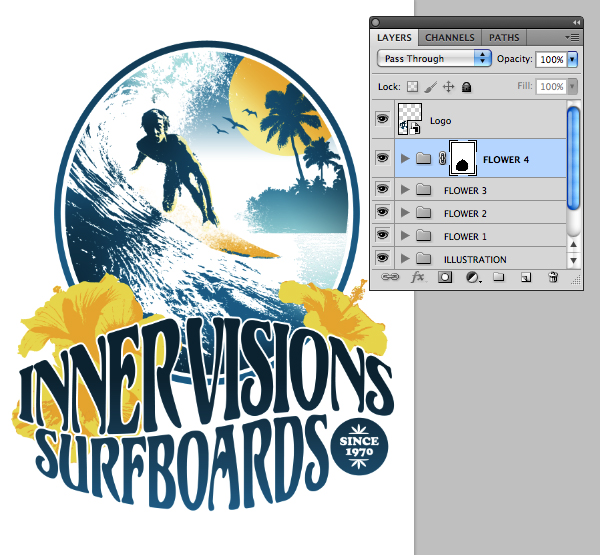Open the Layers panel options menu
600x555 pixels.
point(572,38)
